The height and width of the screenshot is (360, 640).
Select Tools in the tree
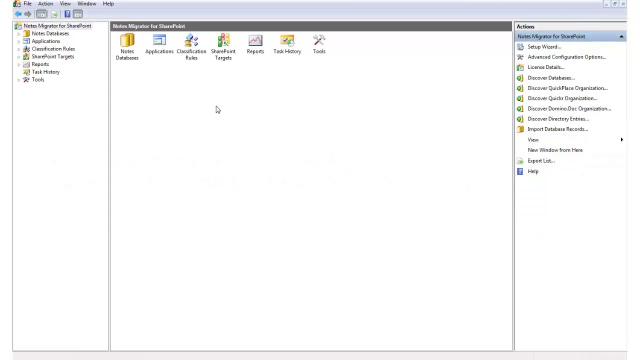[x=38, y=80]
